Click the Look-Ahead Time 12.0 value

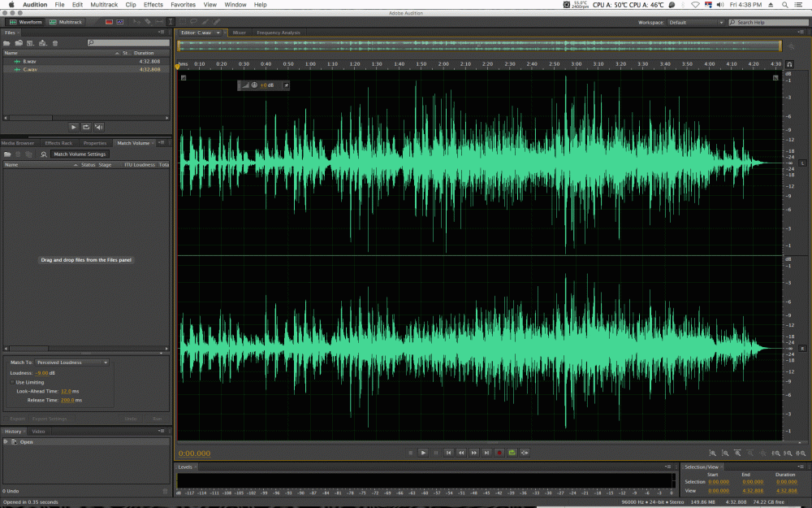[x=66, y=392]
